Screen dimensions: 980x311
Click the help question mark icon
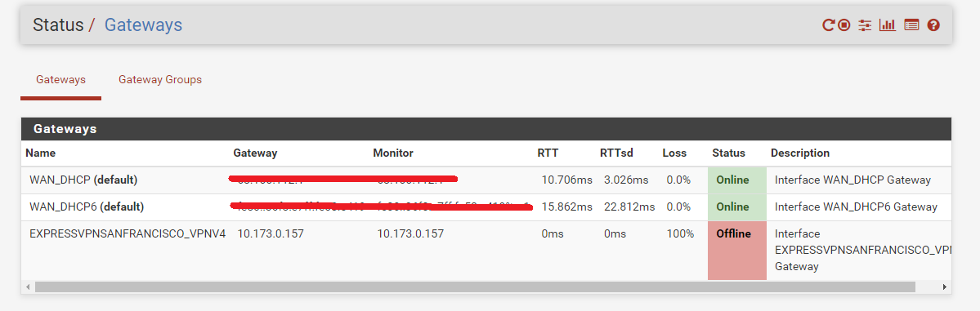[x=933, y=25]
